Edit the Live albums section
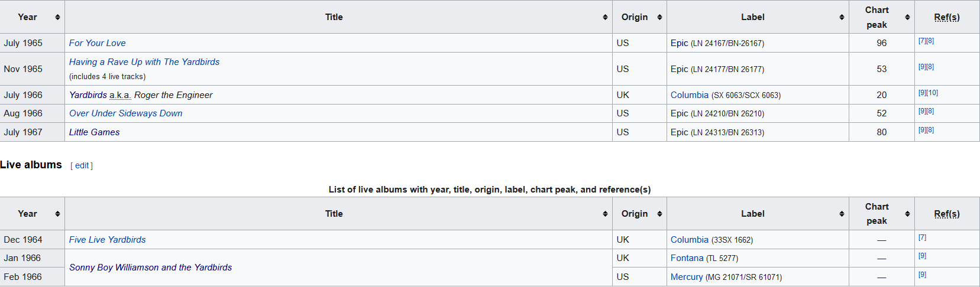 click(x=82, y=166)
